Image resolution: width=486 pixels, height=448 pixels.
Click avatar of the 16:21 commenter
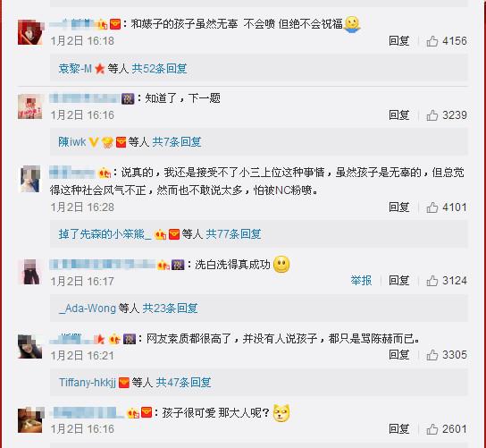click(x=29, y=347)
